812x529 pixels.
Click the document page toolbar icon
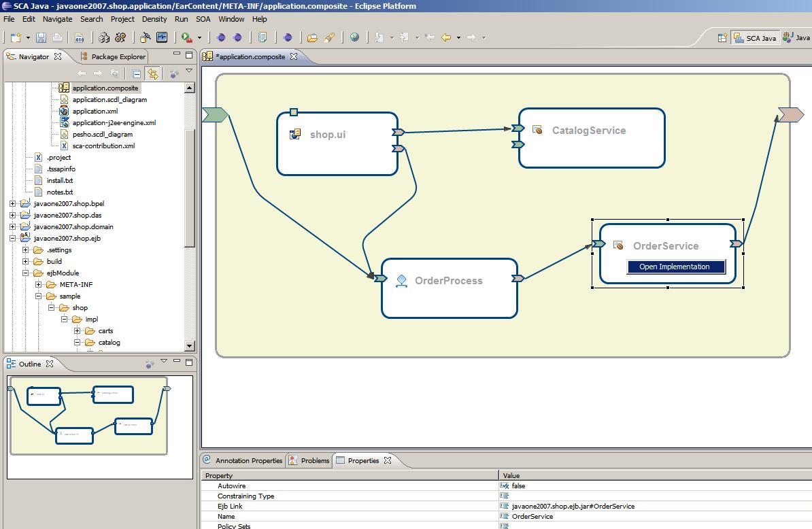pos(263,37)
